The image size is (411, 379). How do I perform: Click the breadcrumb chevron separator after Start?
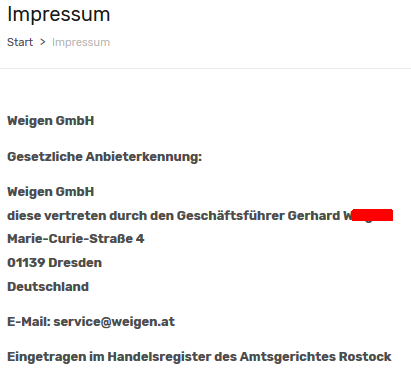click(42, 42)
